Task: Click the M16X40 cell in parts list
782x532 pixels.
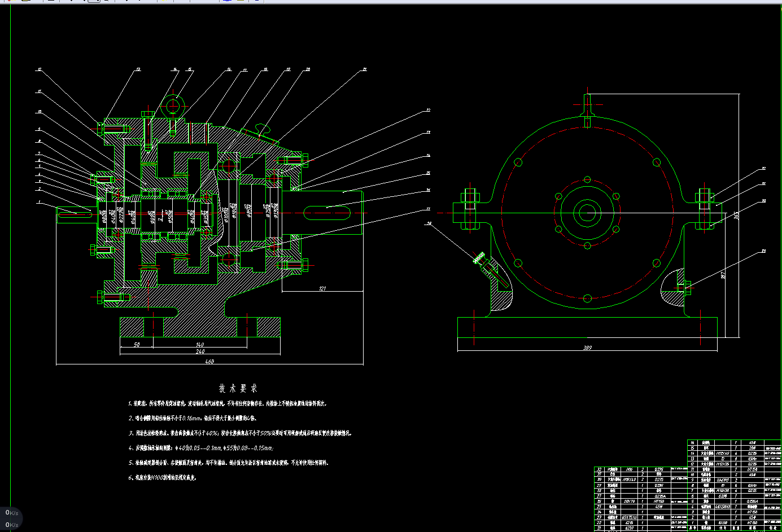Action: pos(629,480)
